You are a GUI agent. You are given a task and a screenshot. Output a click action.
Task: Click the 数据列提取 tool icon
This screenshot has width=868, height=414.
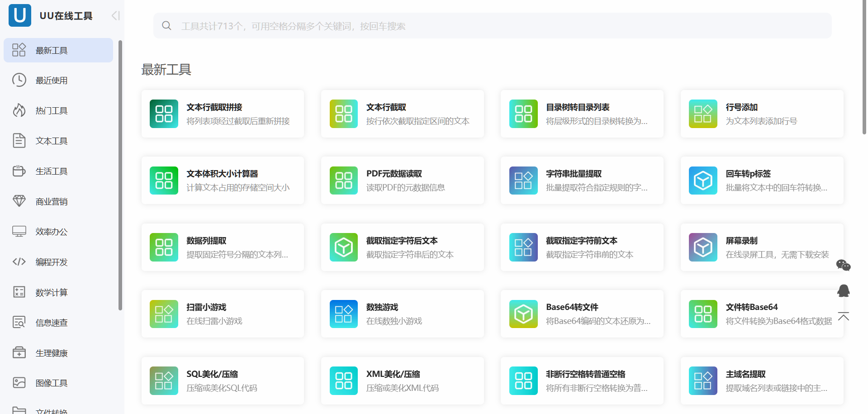164,247
